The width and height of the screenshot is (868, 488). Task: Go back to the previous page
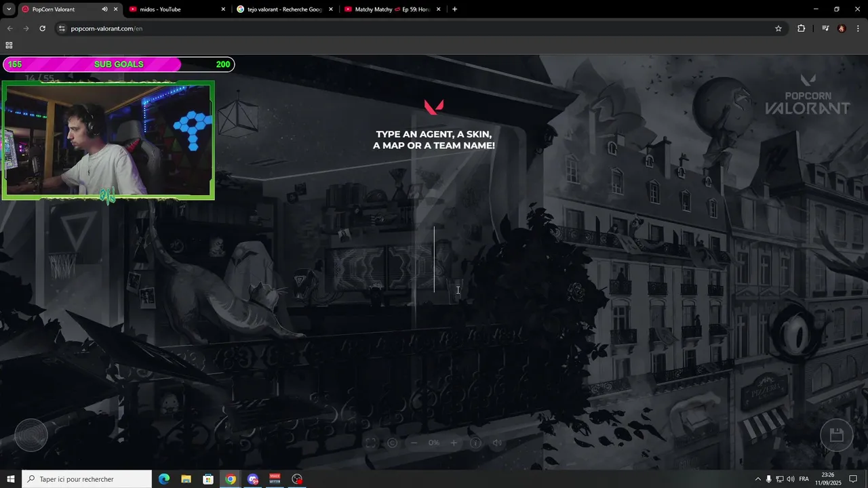9,28
